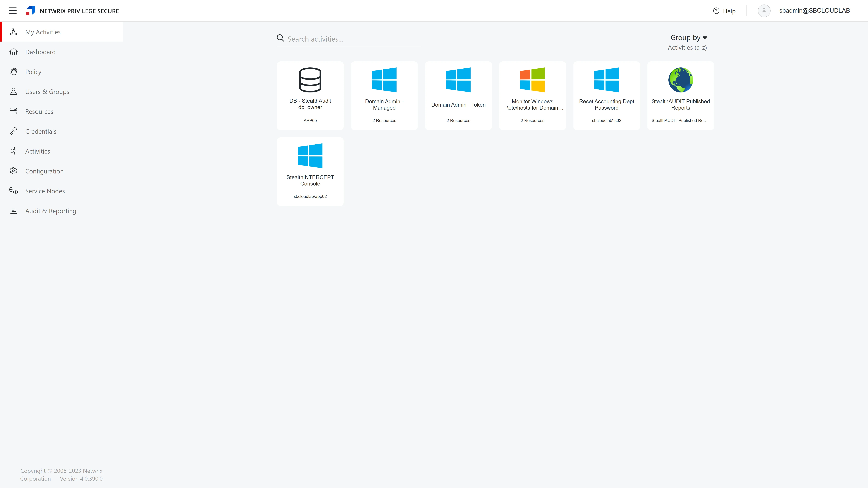Screen dimensions: 868x488
Task: Click the Users & Groups person icon
Action: point(13,91)
